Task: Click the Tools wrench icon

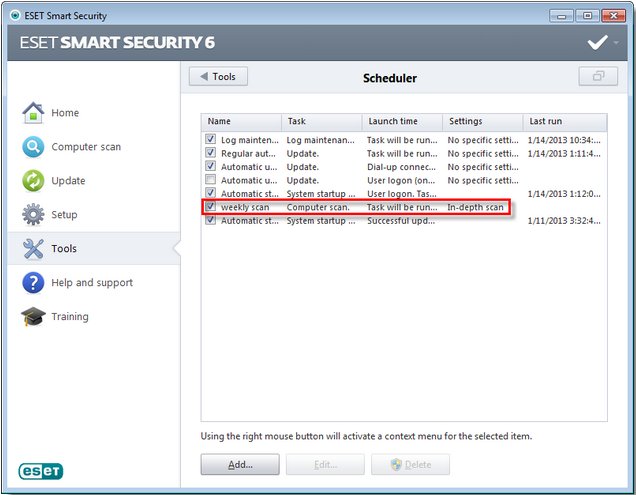Action: 33,248
